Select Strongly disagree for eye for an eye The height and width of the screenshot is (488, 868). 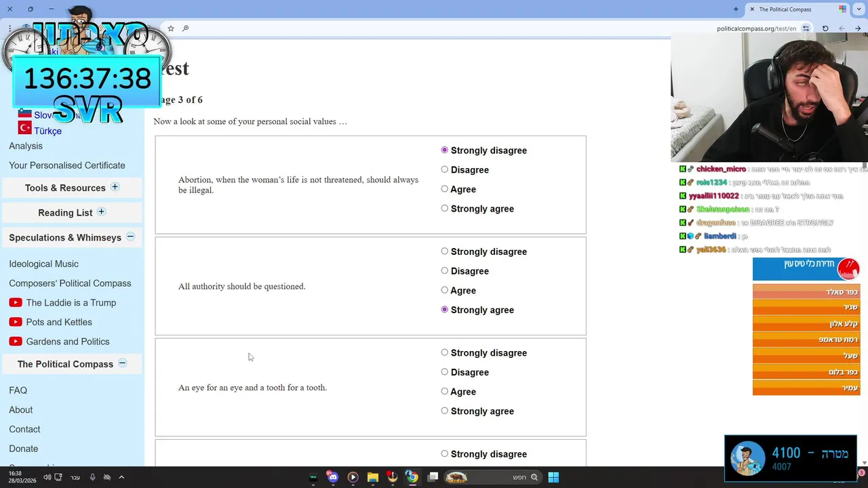[444, 352]
